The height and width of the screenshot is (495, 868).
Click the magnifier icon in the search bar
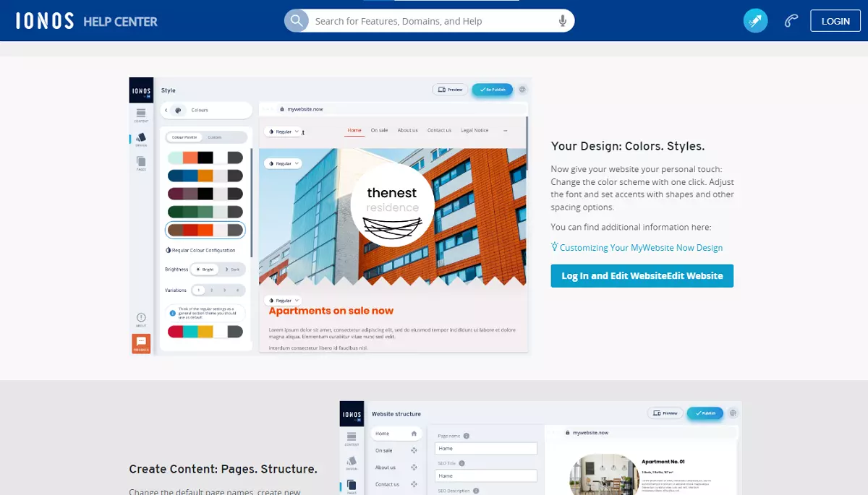click(x=296, y=21)
